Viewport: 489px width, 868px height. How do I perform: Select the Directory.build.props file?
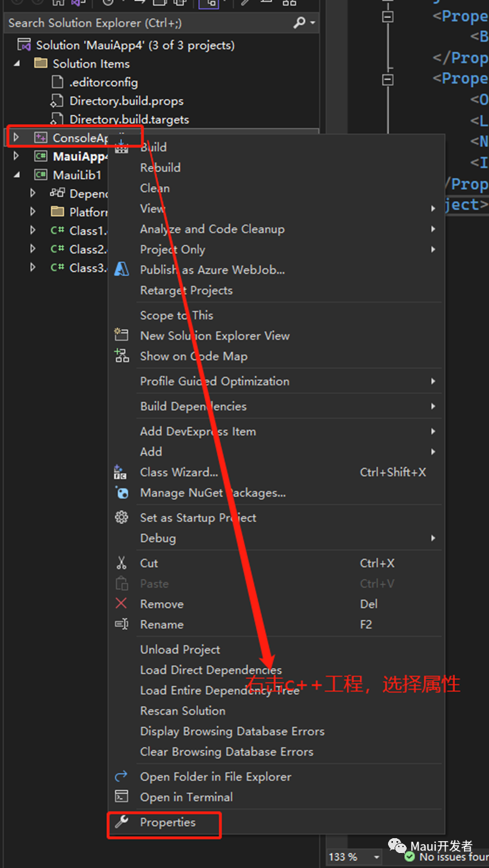[126, 101]
